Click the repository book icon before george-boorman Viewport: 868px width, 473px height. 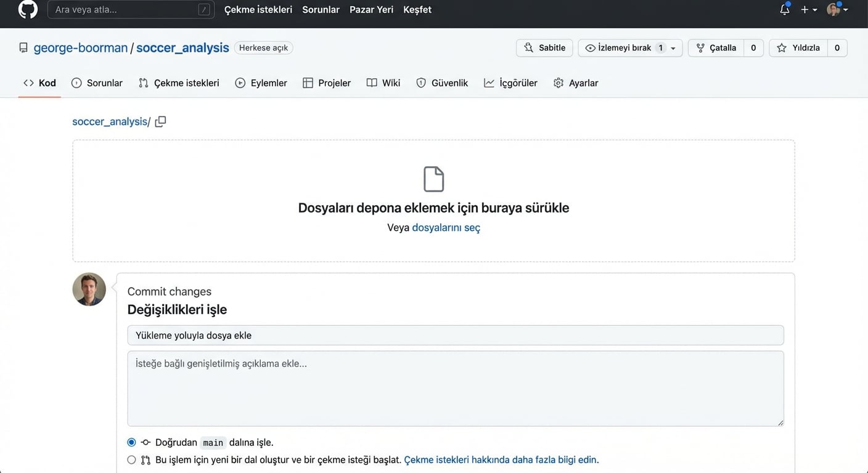pyautogui.click(x=23, y=47)
